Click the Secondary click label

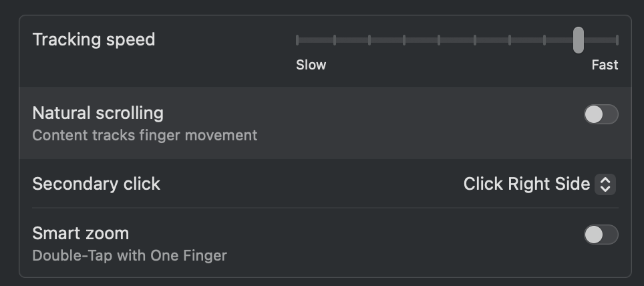[96, 184]
